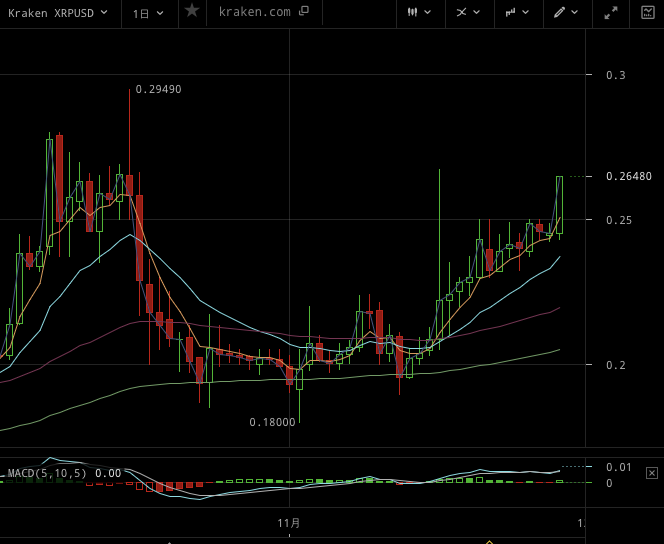Open the 1日 timeframe dropdown

tap(148, 14)
